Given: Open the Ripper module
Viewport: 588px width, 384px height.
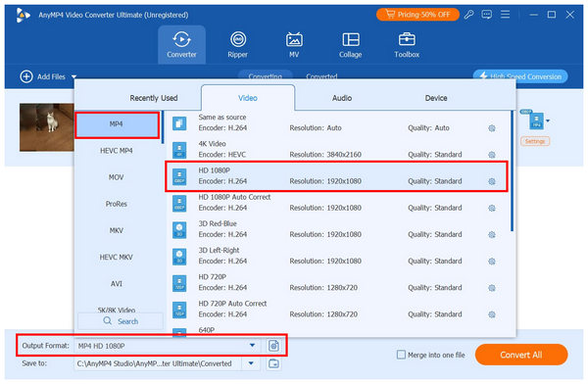Looking at the screenshot, I should click(x=238, y=45).
